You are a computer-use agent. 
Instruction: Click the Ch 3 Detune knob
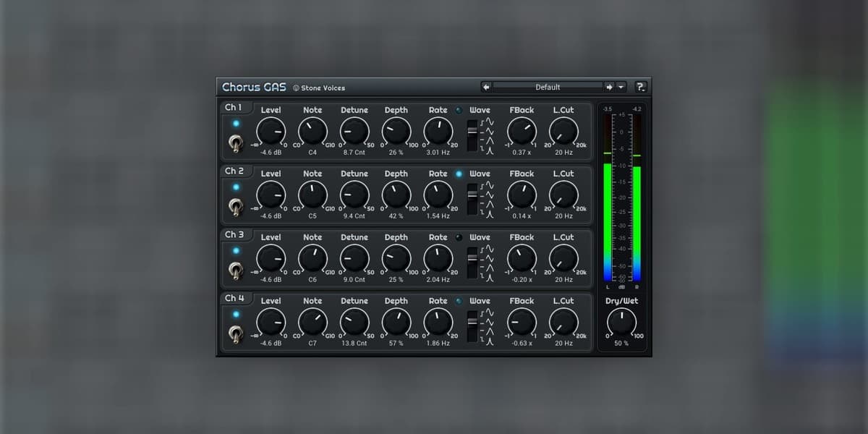point(354,259)
